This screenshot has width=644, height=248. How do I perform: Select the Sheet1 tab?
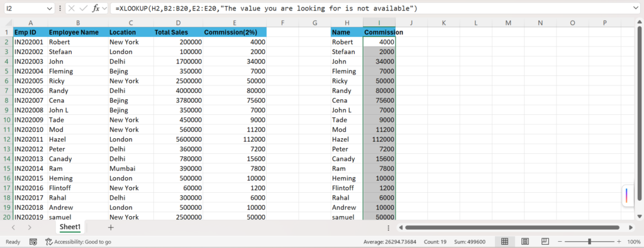(x=70, y=227)
